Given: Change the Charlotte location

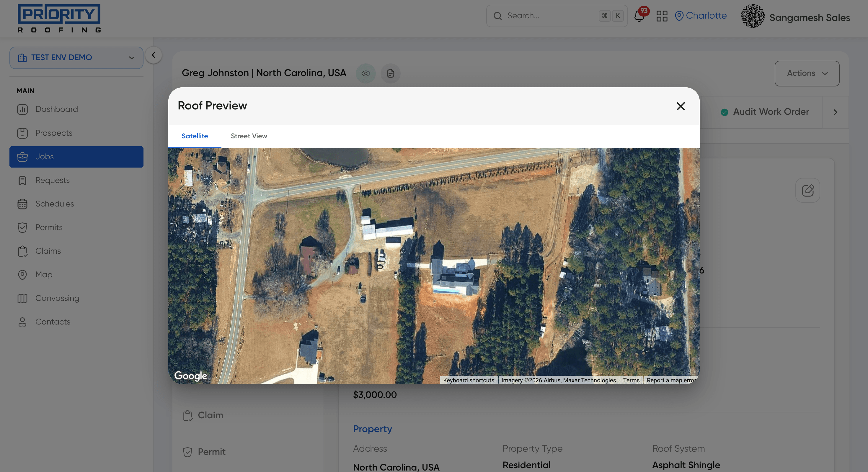Looking at the screenshot, I should point(701,16).
